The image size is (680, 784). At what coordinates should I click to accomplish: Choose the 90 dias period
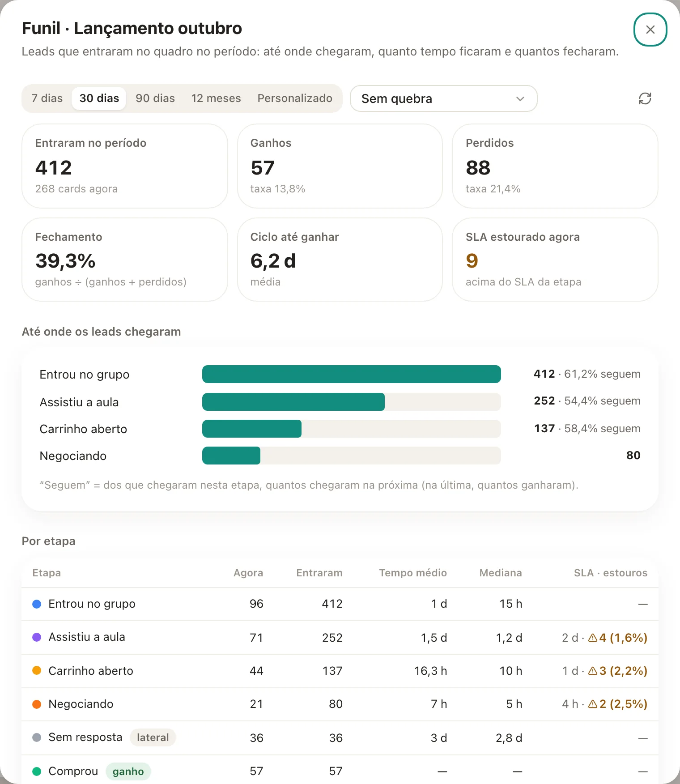point(155,98)
